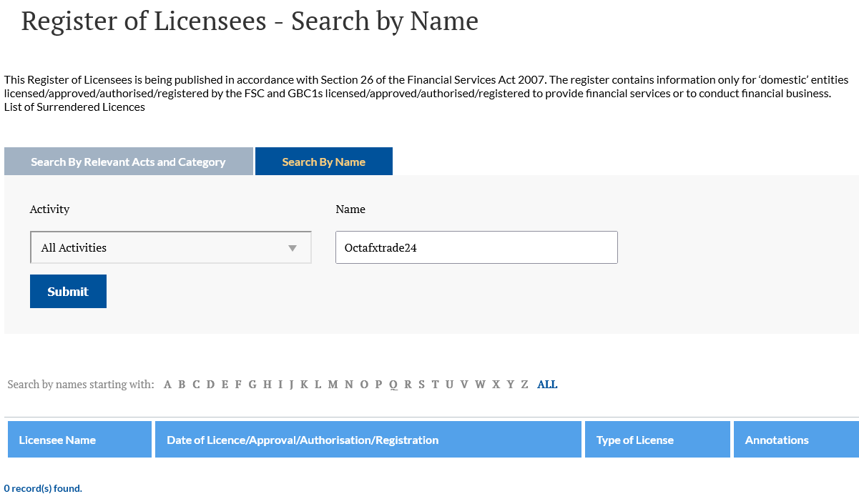Filter names starting with letter T
Image resolution: width=859 pixels, height=504 pixels.
point(435,385)
